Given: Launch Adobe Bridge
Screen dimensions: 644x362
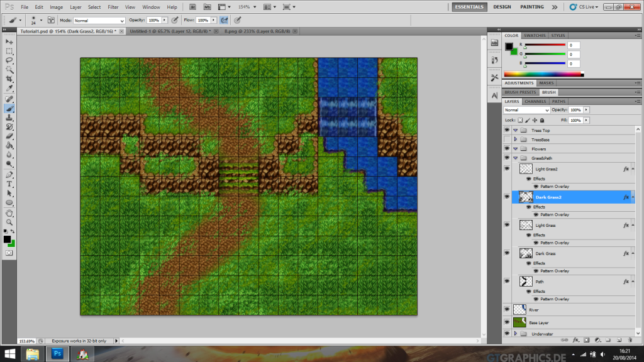Looking at the screenshot, I should (x=192, y=7).
